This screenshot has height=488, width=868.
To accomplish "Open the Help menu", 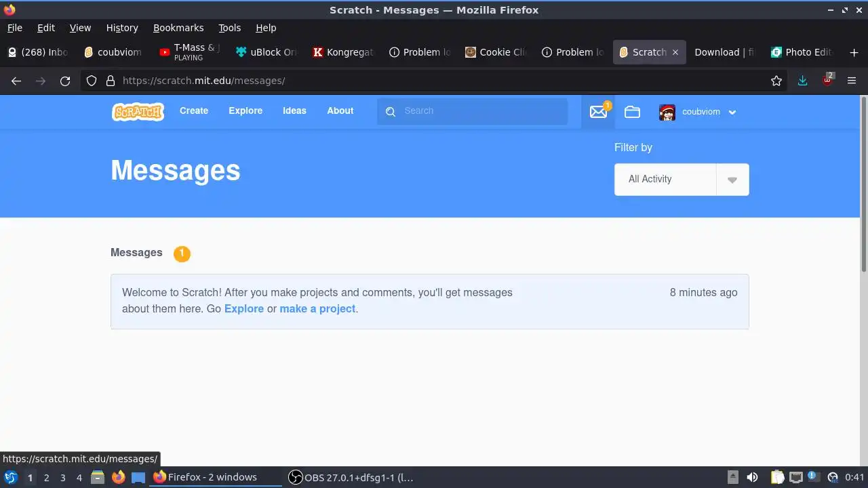I will tap(266, 28).
